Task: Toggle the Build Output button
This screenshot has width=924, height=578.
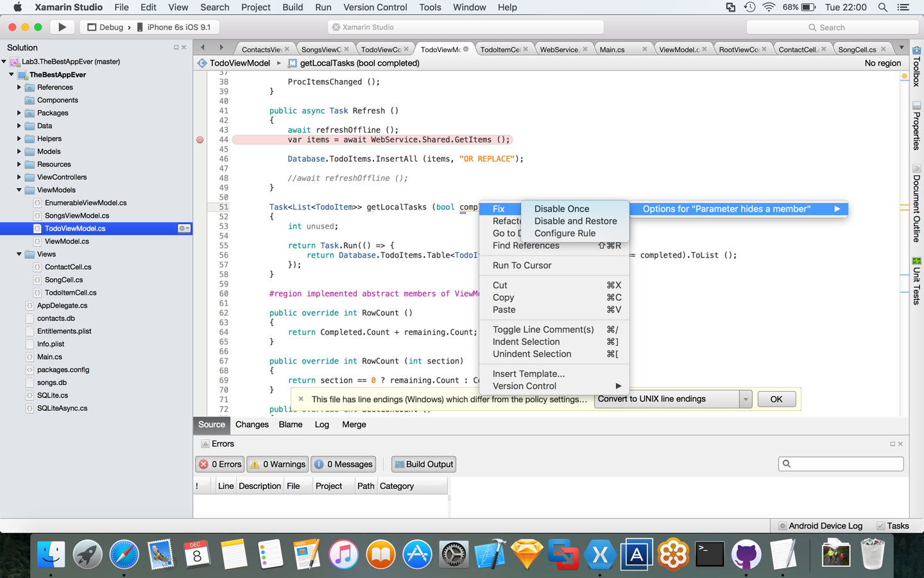Action: pyautogui.click(x=424, y=464)
